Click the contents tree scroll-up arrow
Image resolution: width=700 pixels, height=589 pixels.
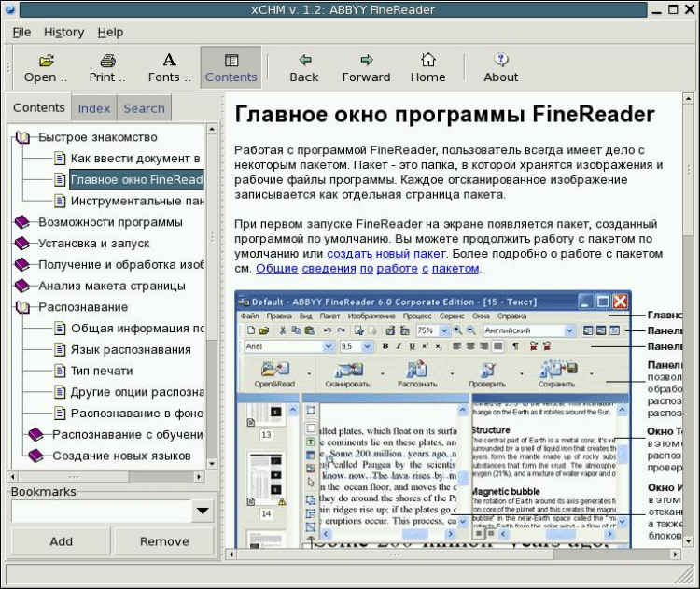coord(212,129)
